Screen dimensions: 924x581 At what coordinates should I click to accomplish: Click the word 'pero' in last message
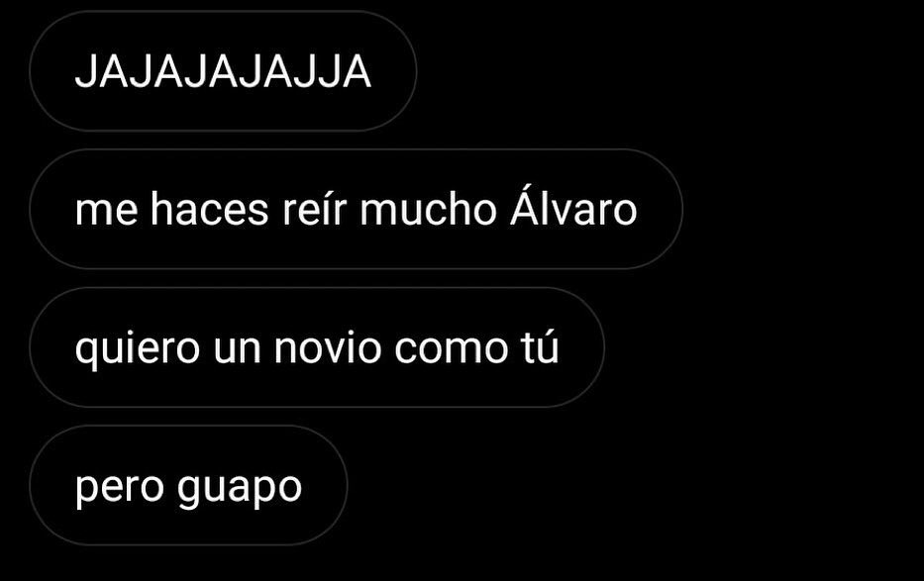tap(120, 490)
